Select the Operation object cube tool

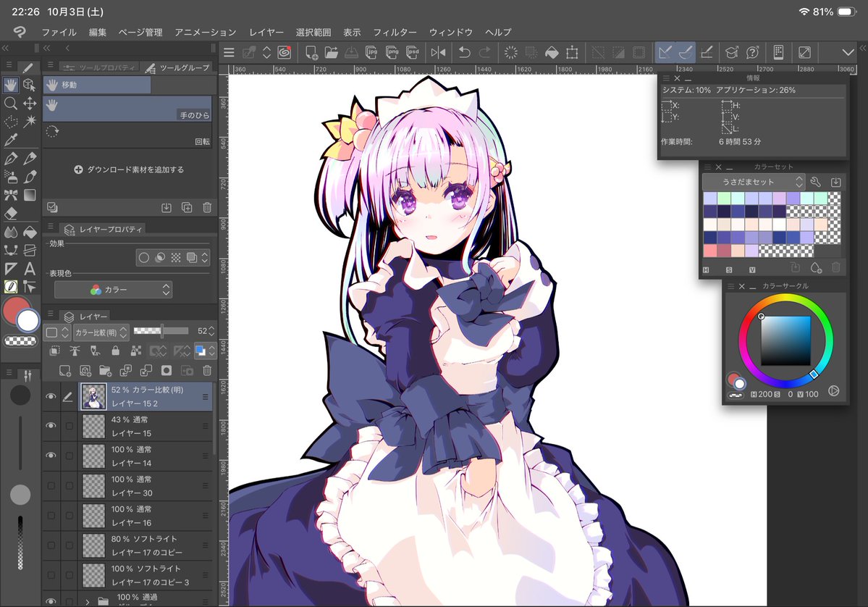pyautogui.click(x=30, y=85)
